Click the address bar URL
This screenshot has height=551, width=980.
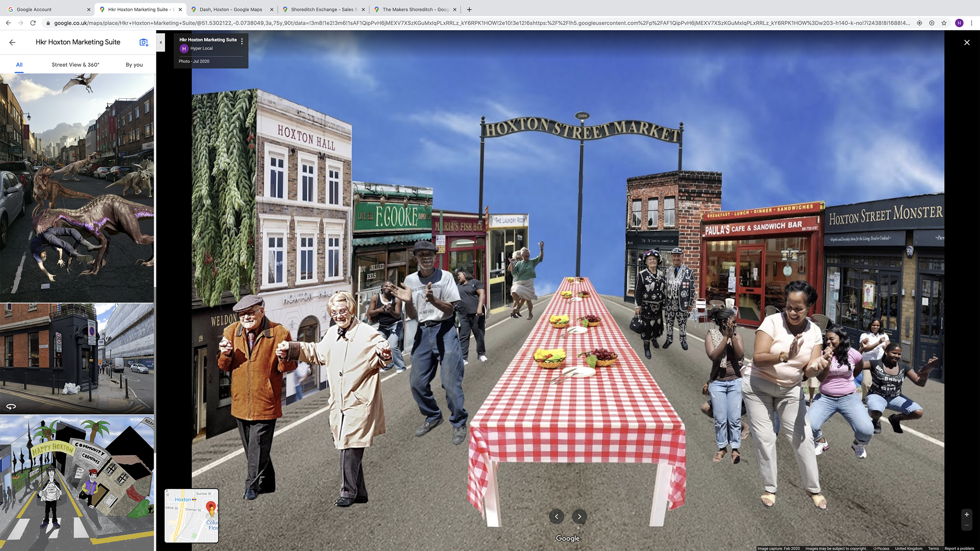tap(481, 23)
